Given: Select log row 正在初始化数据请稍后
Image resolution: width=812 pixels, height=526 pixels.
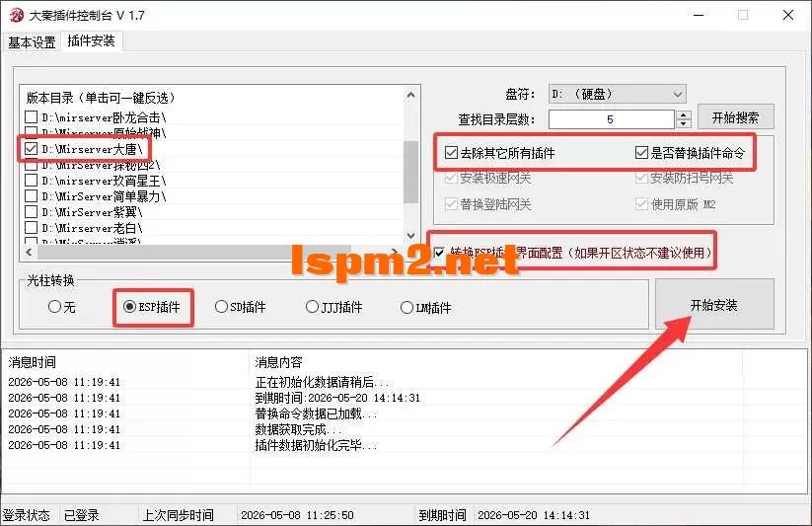Looking at the screenshot, I should click(404, 383).
